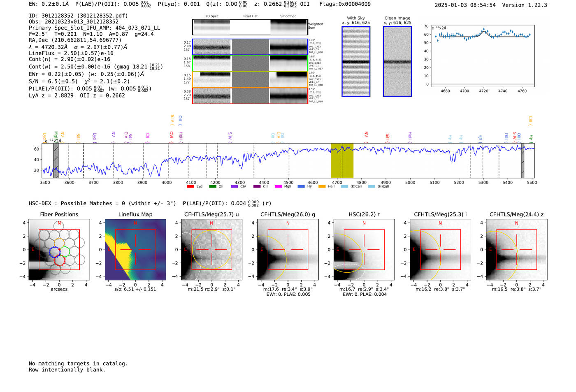Click the 2025-01-03 08:54:54 timestamp
This screenshot has height=392, width=576.
coord(465,5)
